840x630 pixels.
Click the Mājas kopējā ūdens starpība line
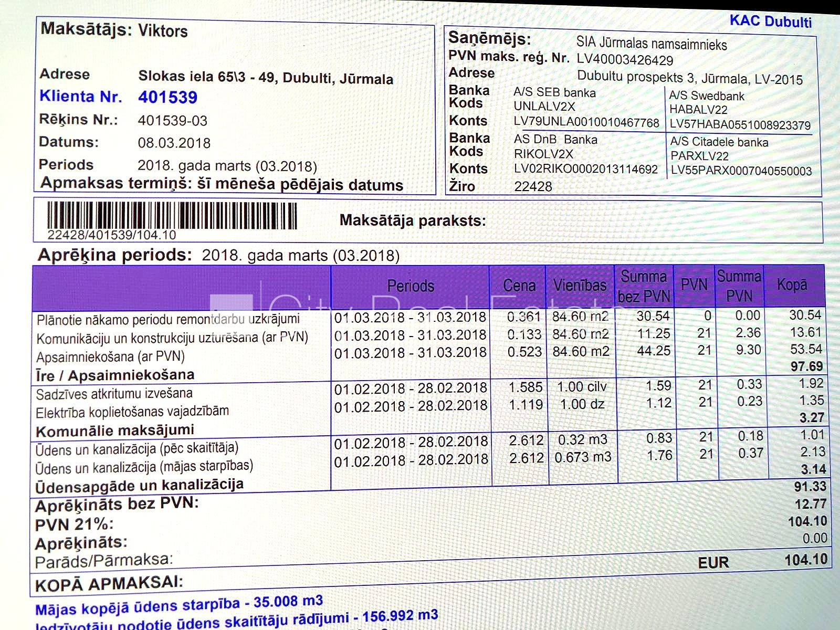coord(178,605)
